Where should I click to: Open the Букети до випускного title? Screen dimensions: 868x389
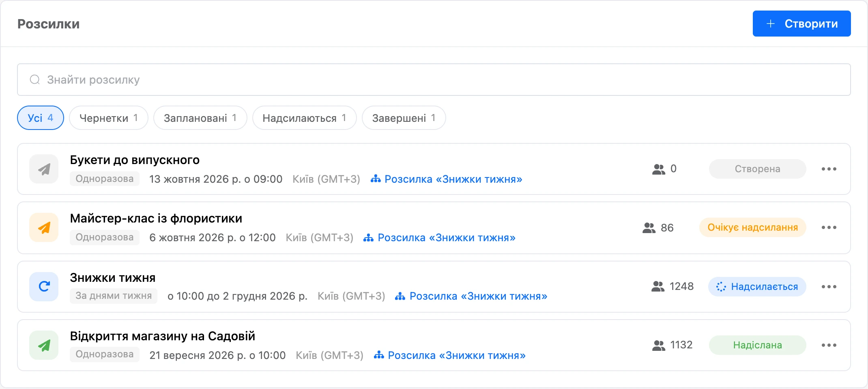pyautogui.click(x=135, y=160)
